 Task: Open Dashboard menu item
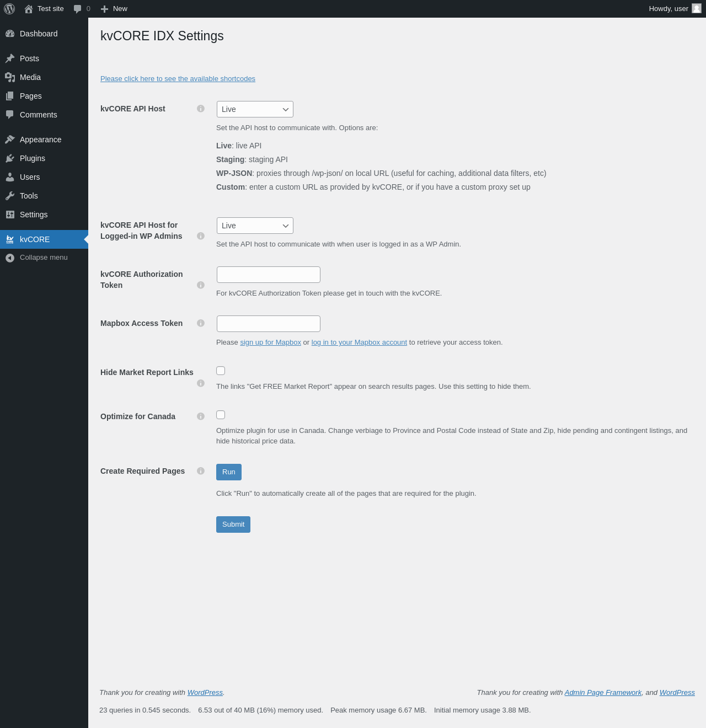pos(44,34)
